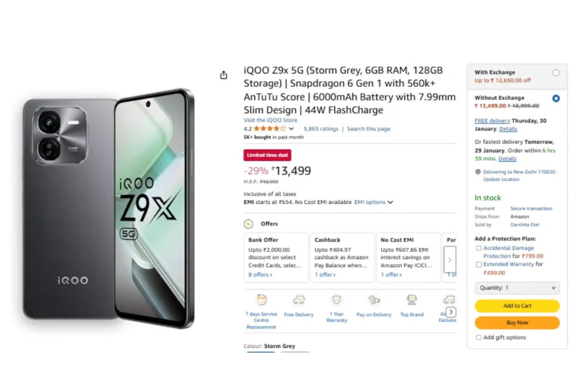Click the Offers percent badge icon
The height and width of the screenshot is (392, 588).
248,224
